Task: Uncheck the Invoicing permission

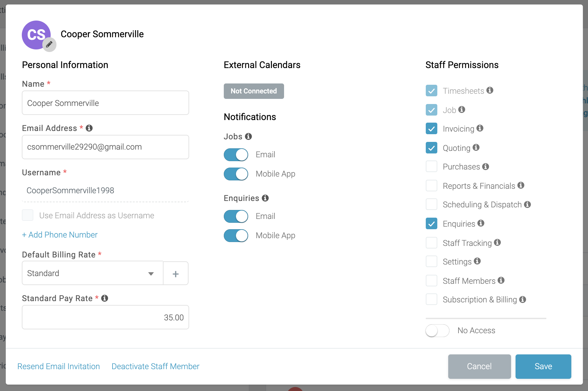Action: (x=432, y=129)
